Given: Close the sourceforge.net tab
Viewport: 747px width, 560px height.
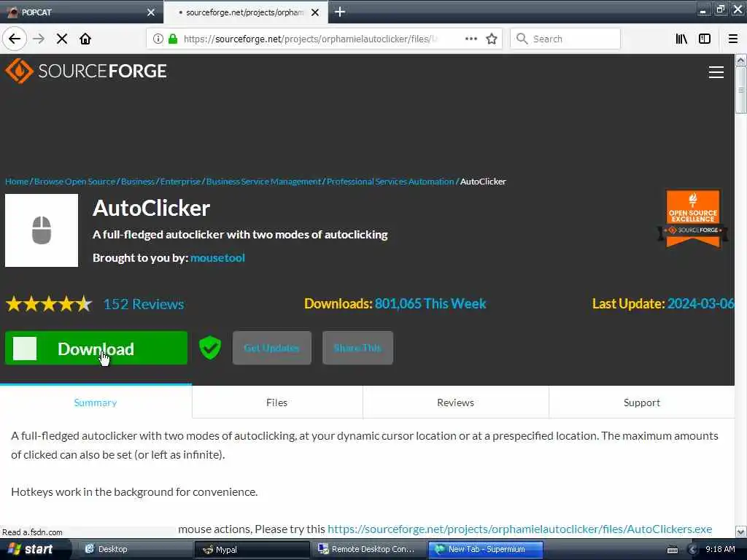Looking at the screenshot, I should click(x=315, y=12).
